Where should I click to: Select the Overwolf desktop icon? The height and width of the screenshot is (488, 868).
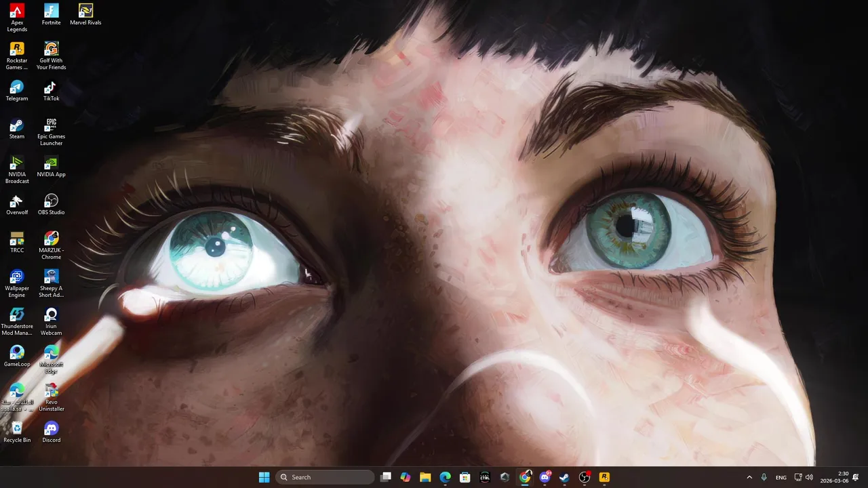coord(17,204)
